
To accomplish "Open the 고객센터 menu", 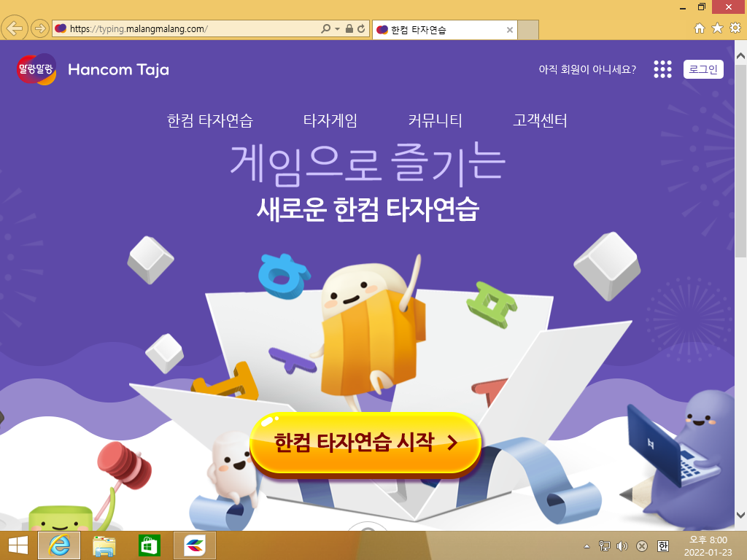I will coord(540,120).
